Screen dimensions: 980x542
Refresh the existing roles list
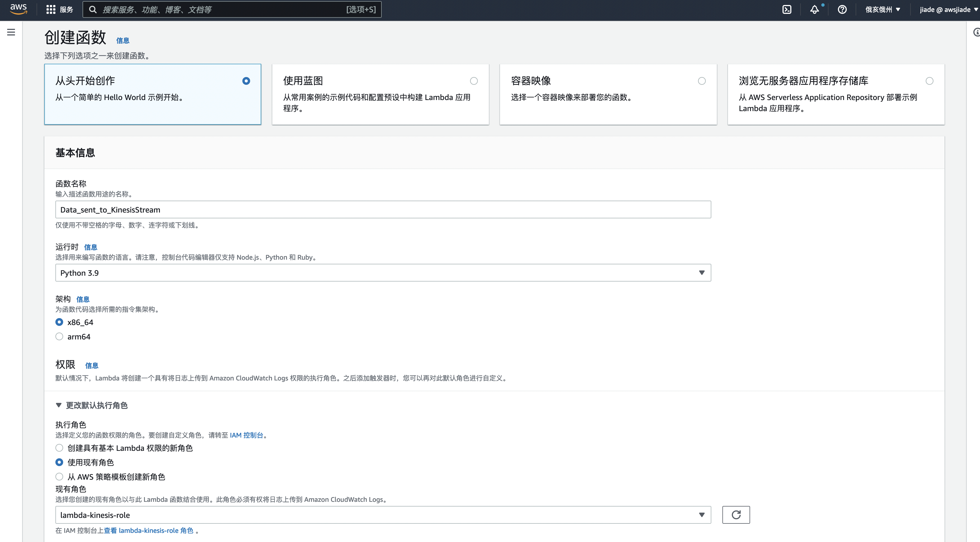(x=736, y=515)
